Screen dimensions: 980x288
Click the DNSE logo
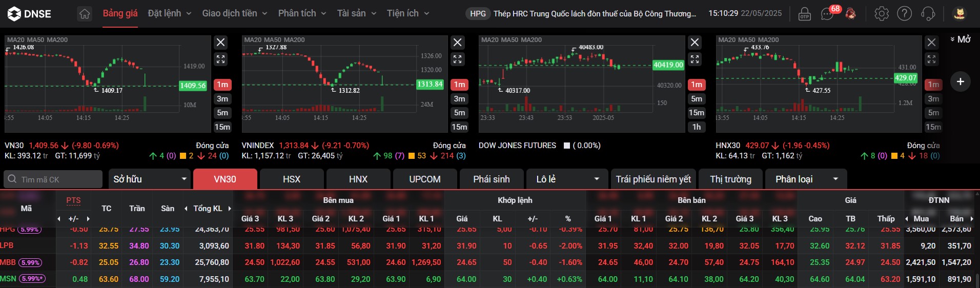click(x=29, y=14)
